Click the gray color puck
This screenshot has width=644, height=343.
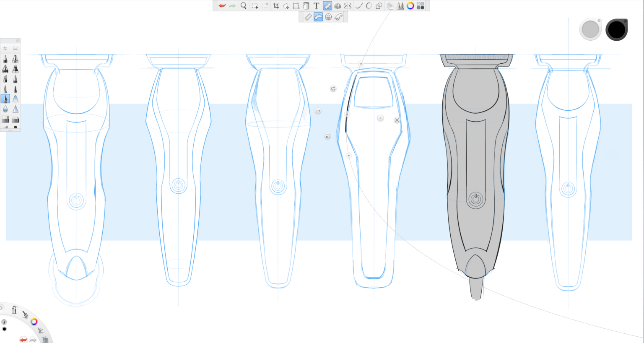tap(591, 29)
